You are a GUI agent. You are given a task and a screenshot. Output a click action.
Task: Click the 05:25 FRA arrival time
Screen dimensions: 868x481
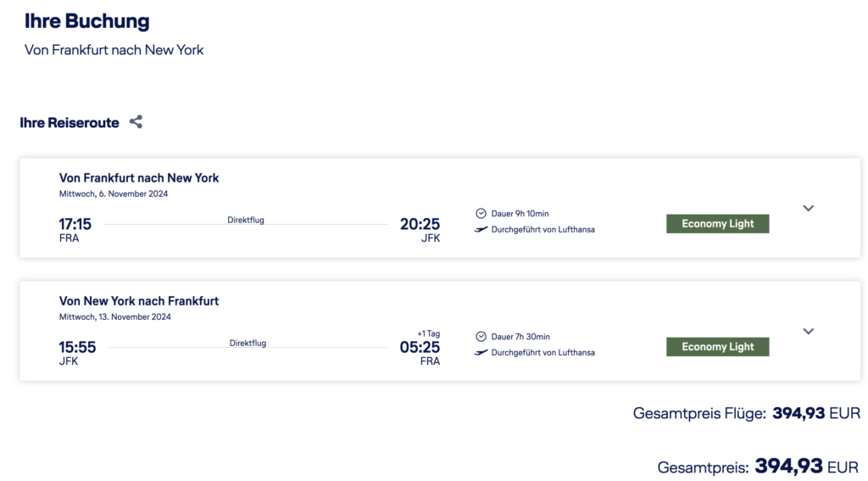coord(420,348)
